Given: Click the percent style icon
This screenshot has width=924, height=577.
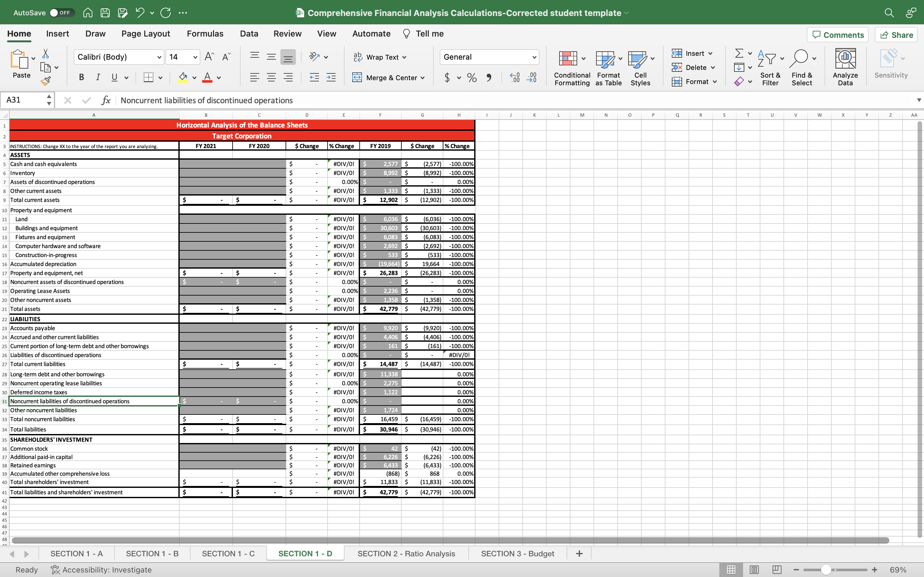Looking at the screenshot, I should pos(472,78).
